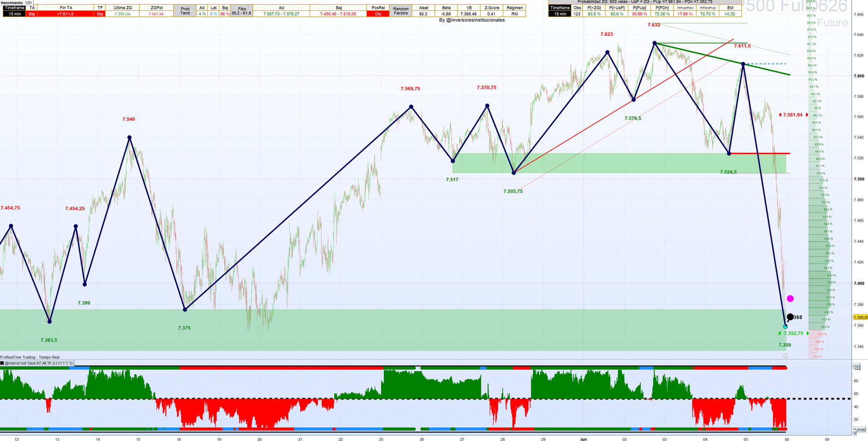Viewport: 868px width, 441px height.
Task: Click the 7.359 (A) Última ZG value
Action: [x=123, y=14]
